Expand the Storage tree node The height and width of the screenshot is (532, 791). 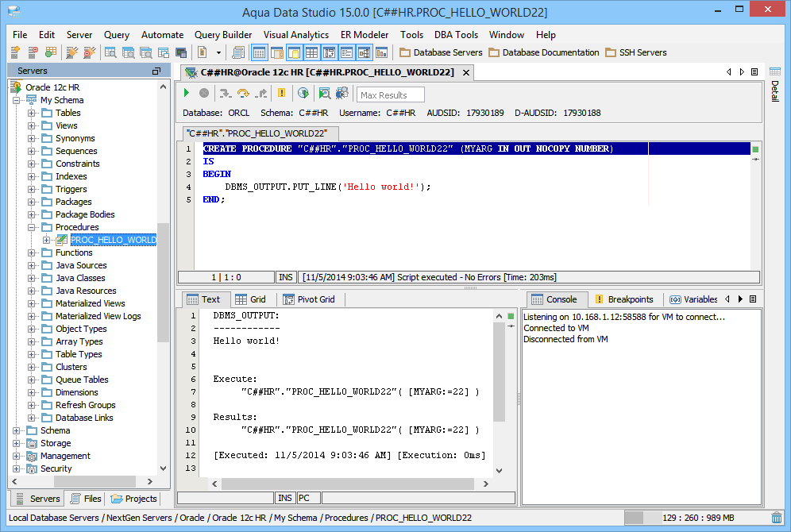coord(17,443)
